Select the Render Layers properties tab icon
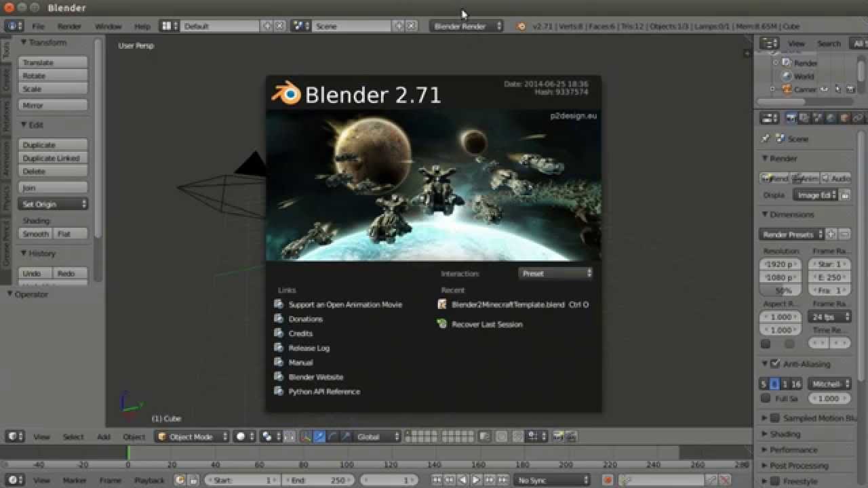This screenshot has width=868, height=488. point(804,118)
